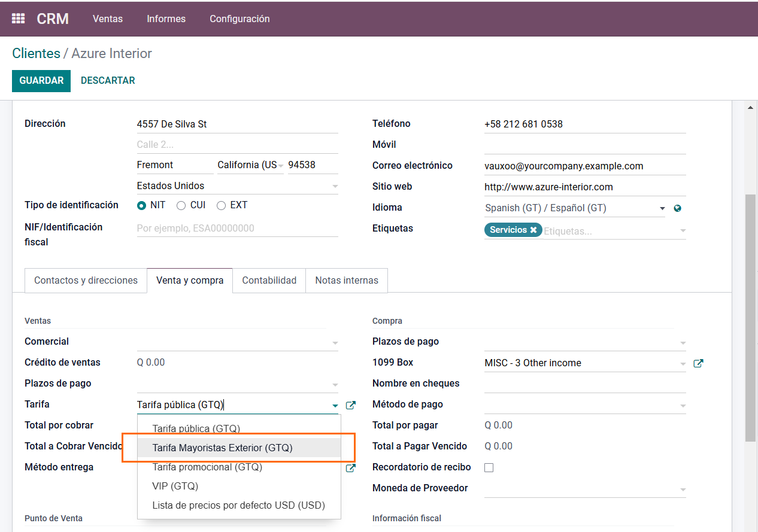Open the Informes menu
The image size is (758, 532).
pos(166,19)
